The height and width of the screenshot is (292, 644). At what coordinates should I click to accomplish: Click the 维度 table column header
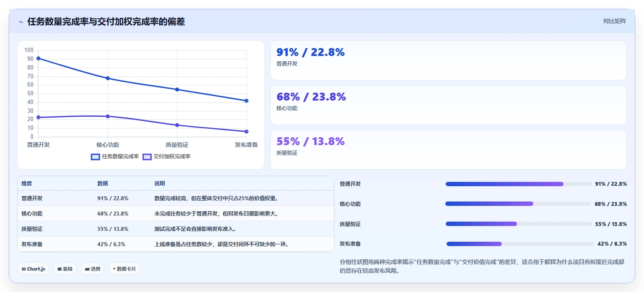[x=27, y=184]
